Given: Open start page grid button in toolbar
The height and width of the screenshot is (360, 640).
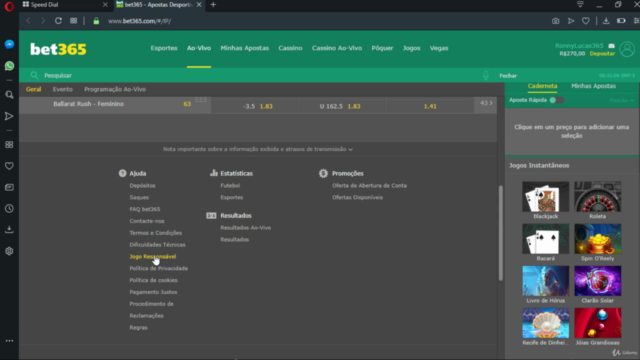Looking at the screenshot, I should (73, 21).
